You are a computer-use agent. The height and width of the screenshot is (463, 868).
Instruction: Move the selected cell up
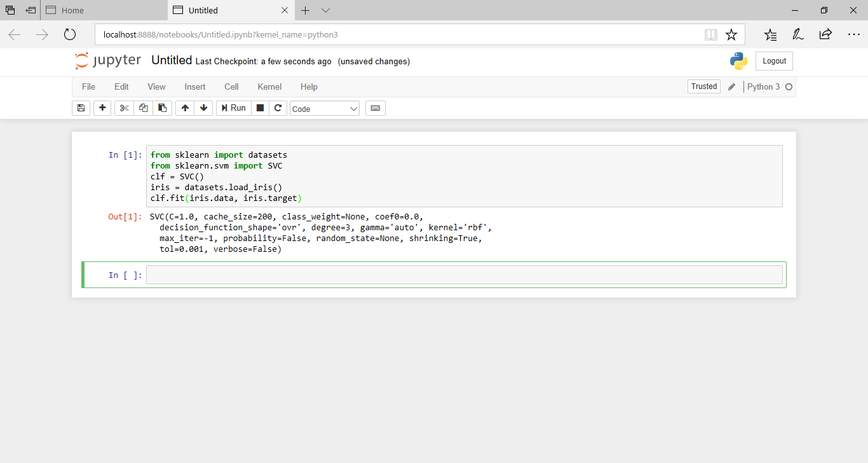tap(184, 107)
